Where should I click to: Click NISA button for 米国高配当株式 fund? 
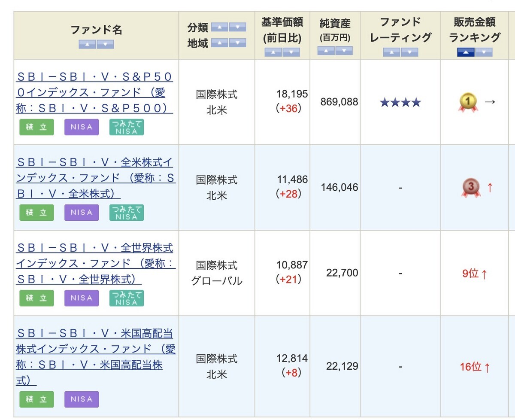(x=82, y=399)
